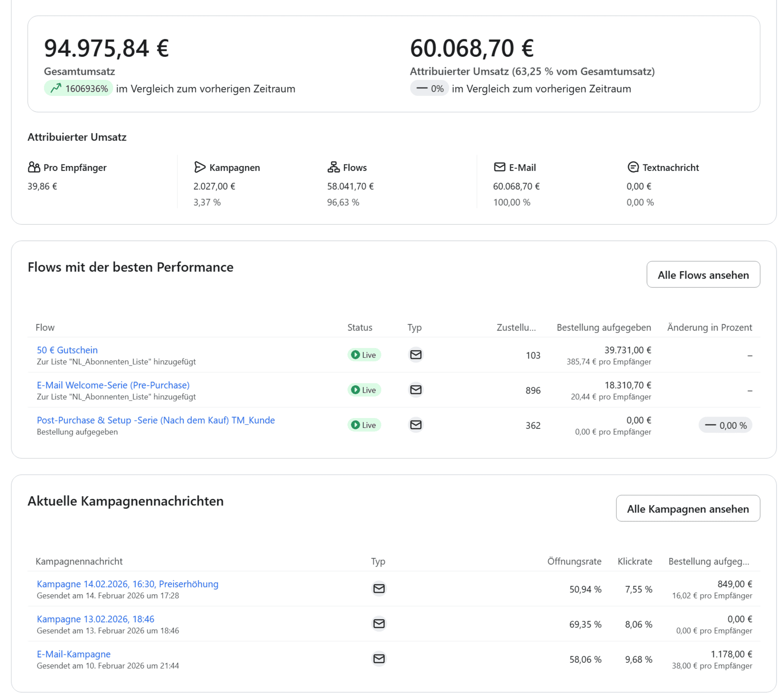Open E-Mail Welcome-Serie (Pre-Purchase) flow
The height and width of the screenshot is (700, 783).
[x=113, y=385]
